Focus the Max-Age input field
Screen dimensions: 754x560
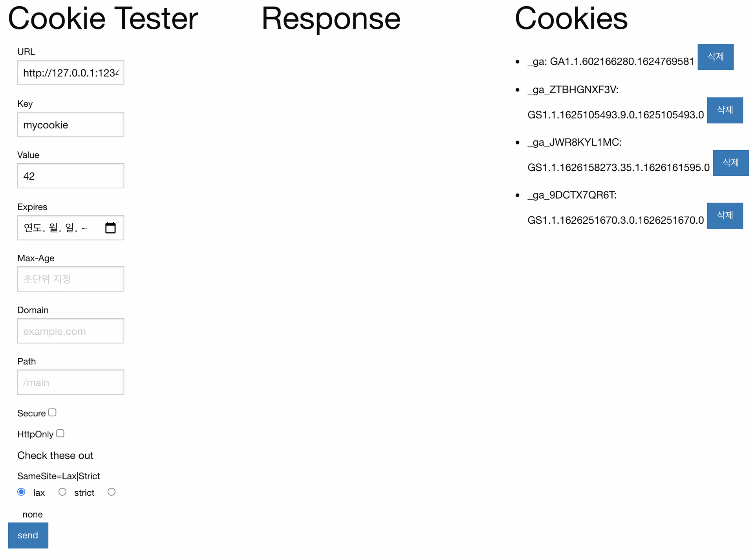pyautogui.click(x=71, y=279)
